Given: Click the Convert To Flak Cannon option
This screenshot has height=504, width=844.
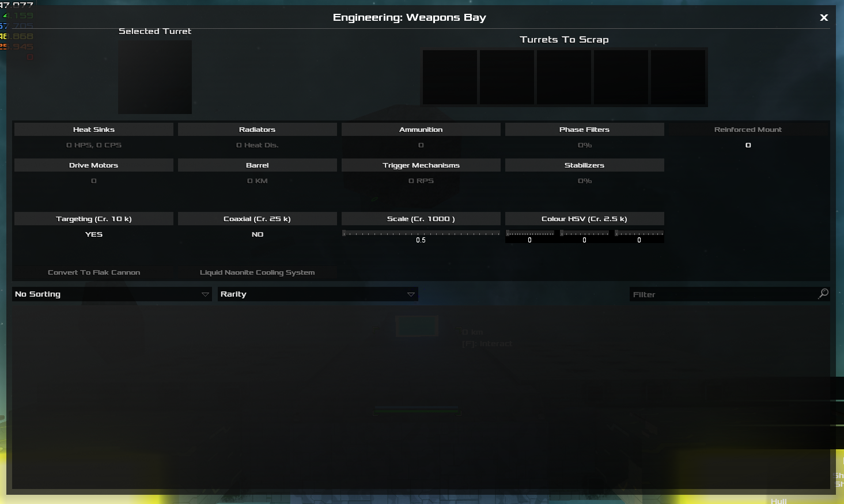Looking at the screenshot, I should point(94,272).
